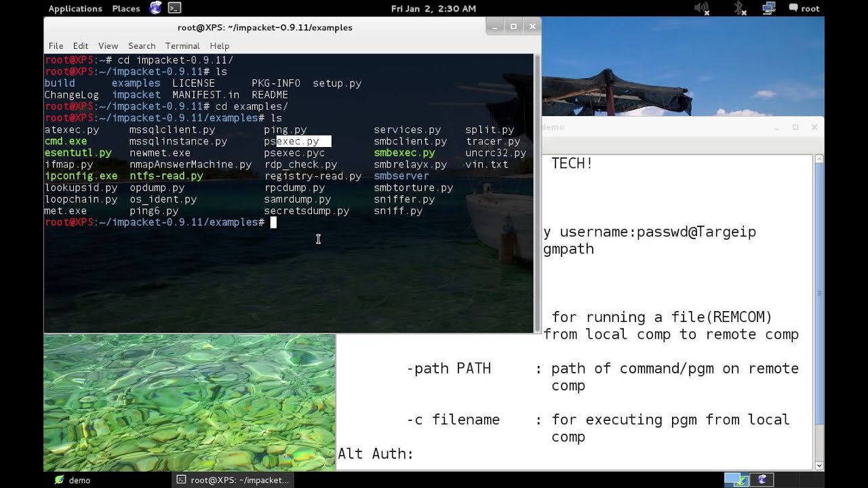The height and width of the screenshot is (488, 868).
Task: Open the terminal Help menu
Action: [x=219, y=45]
